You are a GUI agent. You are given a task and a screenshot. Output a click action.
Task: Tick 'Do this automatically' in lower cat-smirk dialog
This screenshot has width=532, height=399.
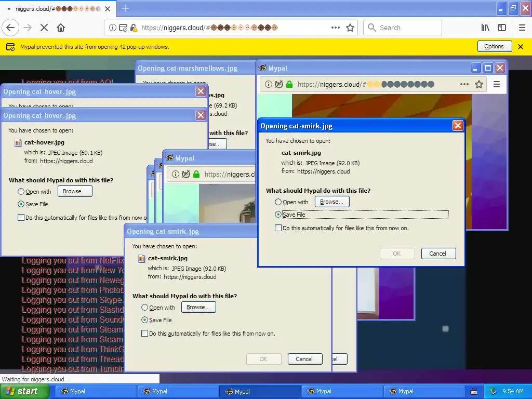[x=144, y=334]
